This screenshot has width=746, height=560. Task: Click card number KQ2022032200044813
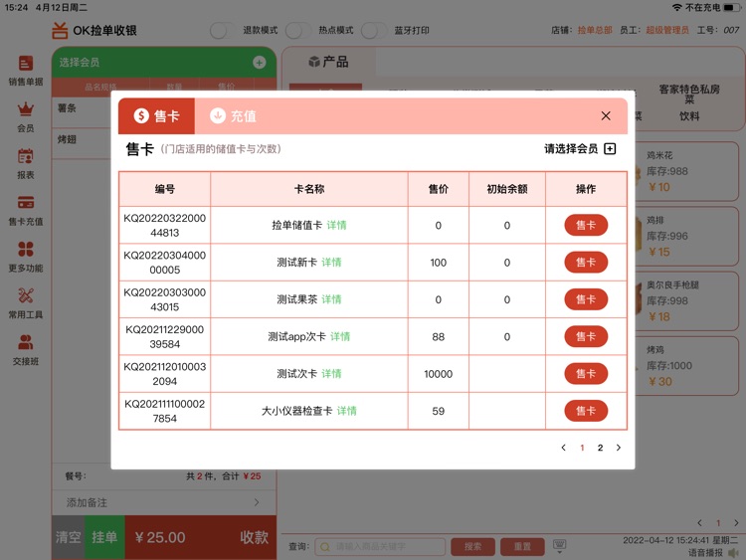(164, 225)
